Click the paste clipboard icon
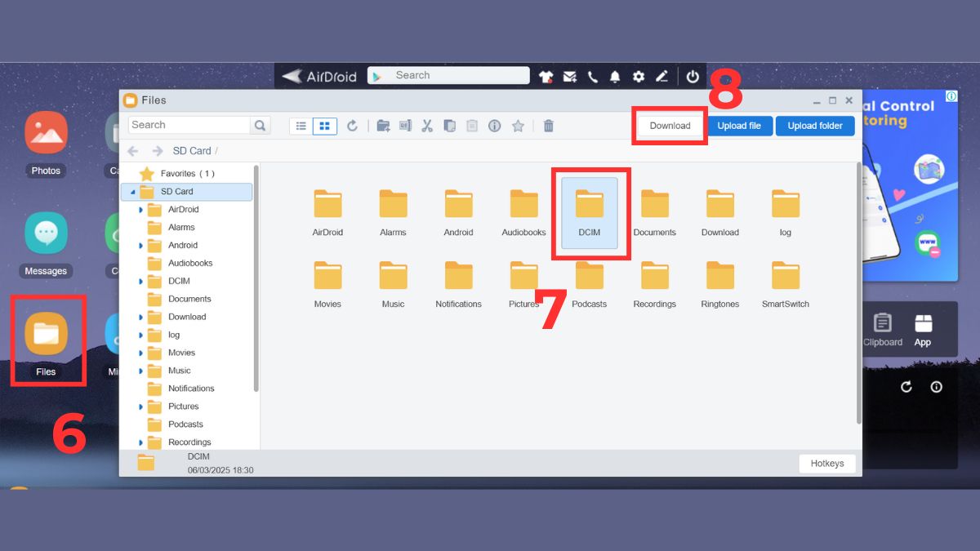The height and width of the screenshot is (551, 980). 472,126
